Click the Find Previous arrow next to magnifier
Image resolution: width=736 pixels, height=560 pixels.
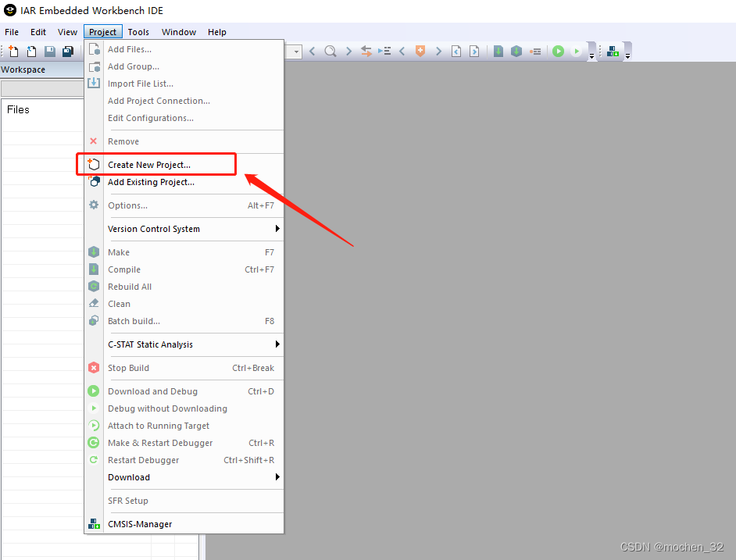[x=313, y=52]
